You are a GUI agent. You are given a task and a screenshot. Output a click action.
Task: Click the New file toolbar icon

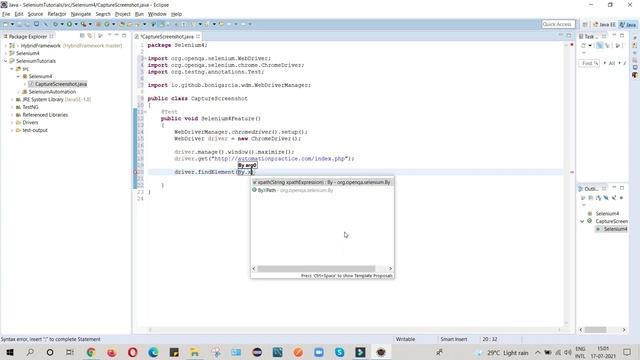click(x=6, y=24)
